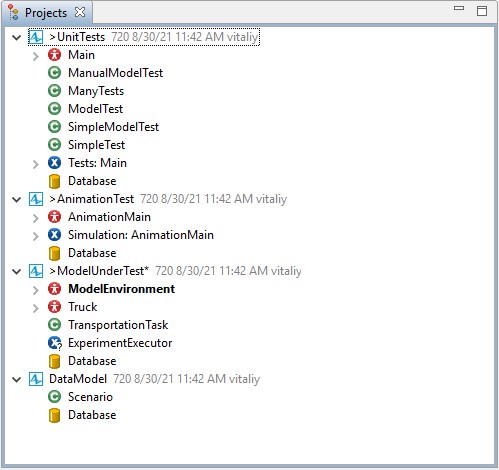Select the SimpleModelTest item
The height and width of the screenshot is (470, 499).
coord(113,127)
